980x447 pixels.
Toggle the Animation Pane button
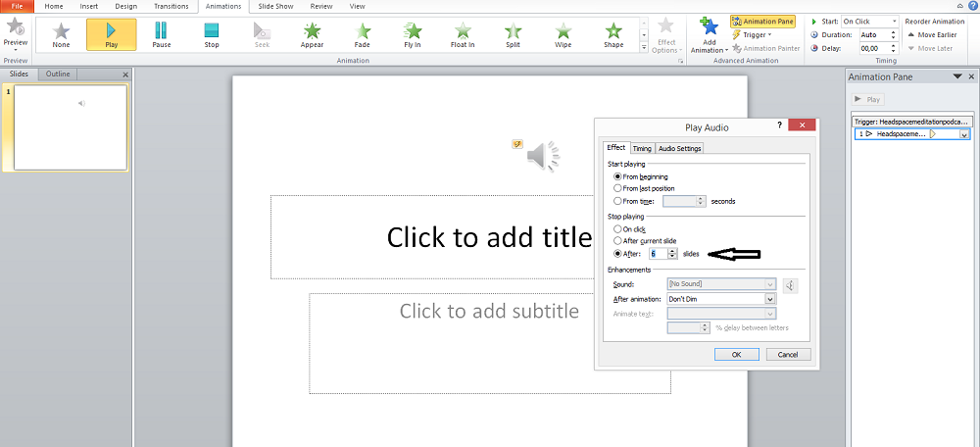(762, 21)
